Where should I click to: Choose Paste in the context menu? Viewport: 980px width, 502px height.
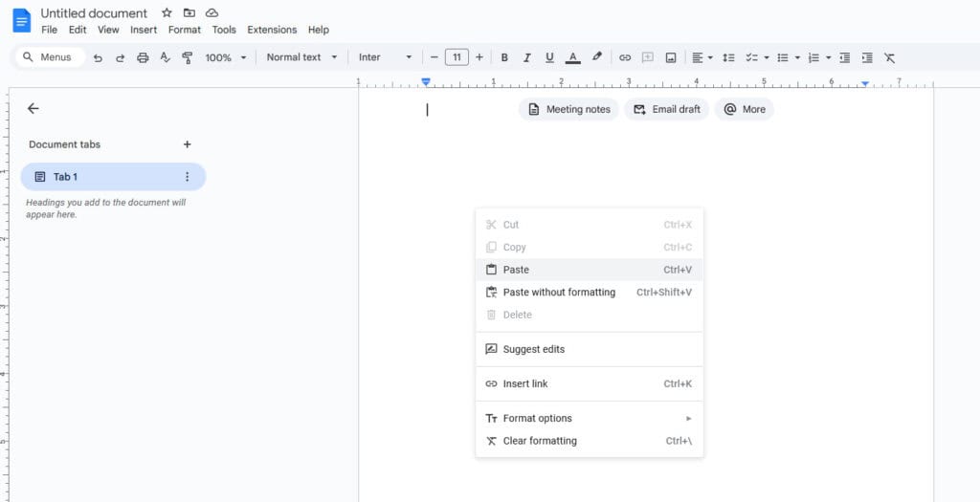point(590,270)
